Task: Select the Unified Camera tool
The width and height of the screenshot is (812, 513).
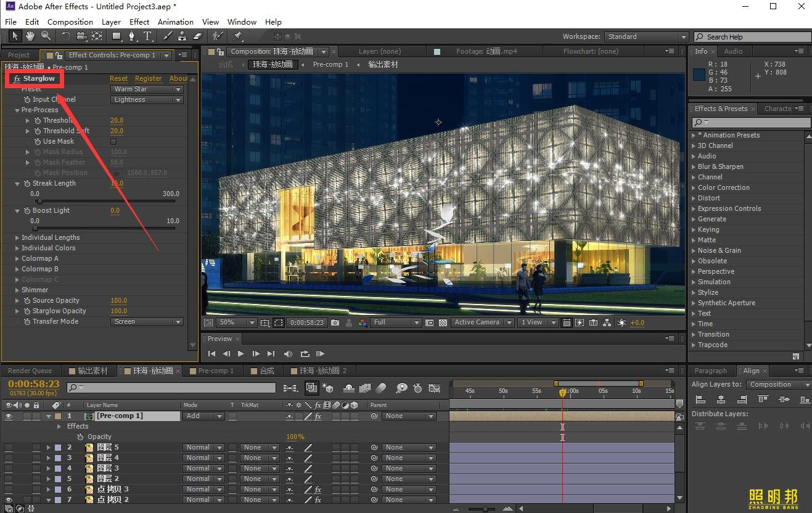Action: (81, 36)
